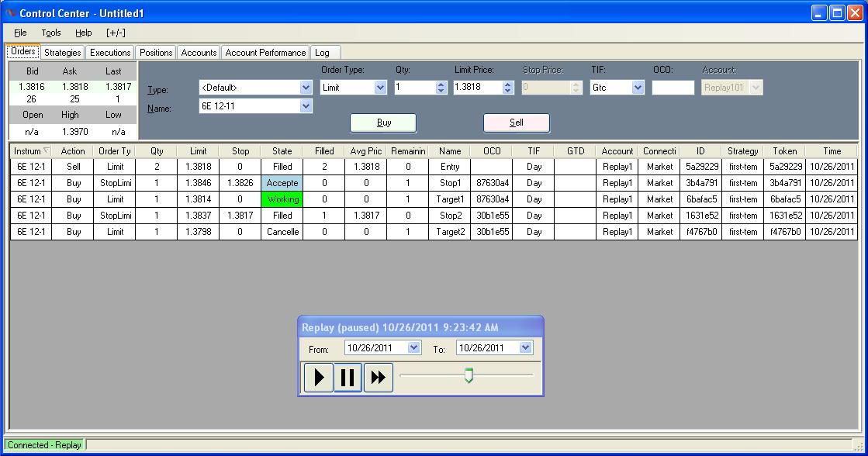The height and width of the screenshot is (456, 868).
Task: Click the Control Center title bar icon
Action: (x=10, y=13)
